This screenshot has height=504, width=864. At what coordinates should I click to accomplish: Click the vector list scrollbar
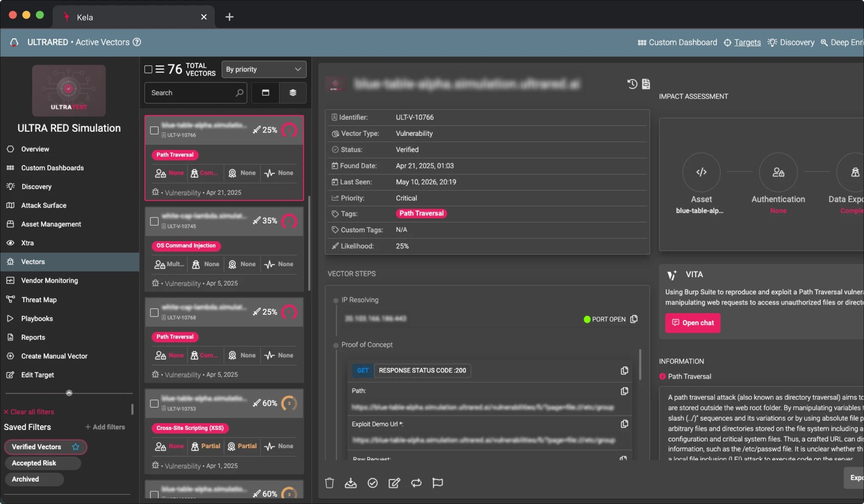click(x=309, y=243)
